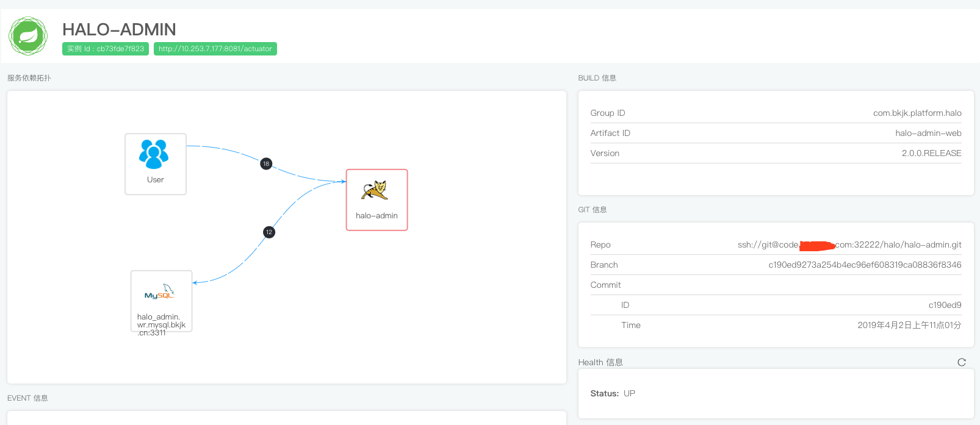
Task: Click the Artifact ID value halo-admin-web
Action: (928, 133)
